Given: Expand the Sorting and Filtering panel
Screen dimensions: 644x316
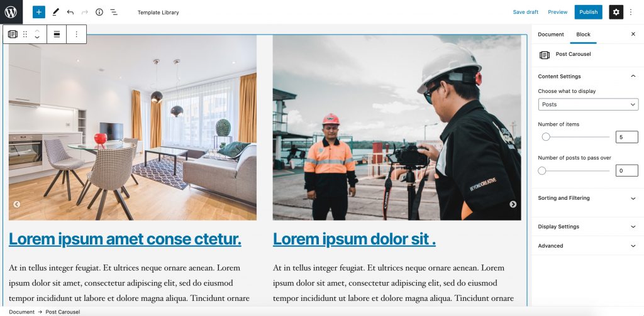Looking at the screenshot, I should [588, 199].
